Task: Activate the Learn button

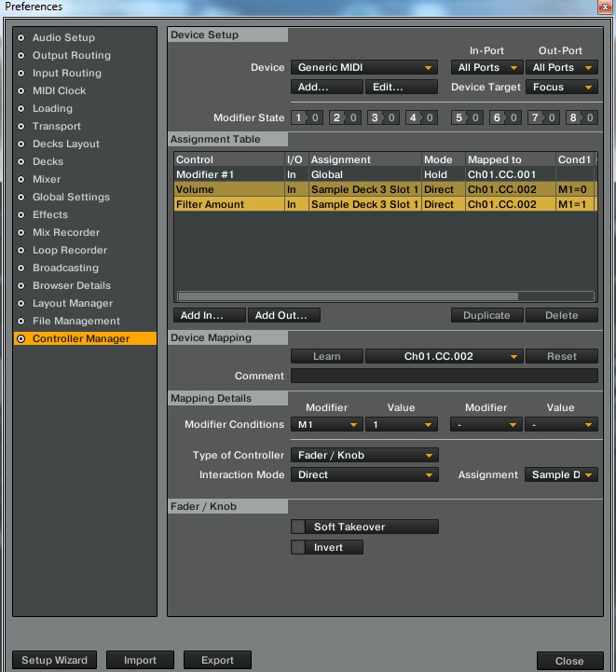Action: pyautogui.click(x=327, y=356)
